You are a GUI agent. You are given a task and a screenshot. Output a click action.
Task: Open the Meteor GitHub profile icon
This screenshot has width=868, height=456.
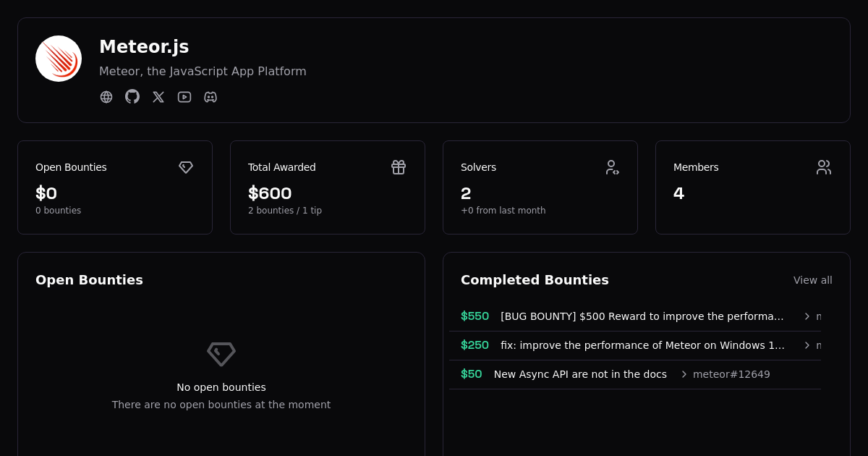point(132,96)
